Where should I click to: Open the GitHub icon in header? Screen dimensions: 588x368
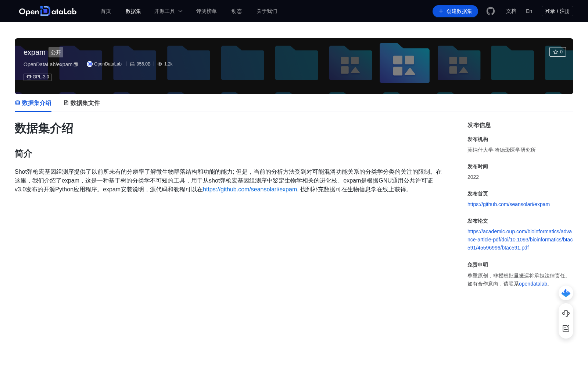491,11
